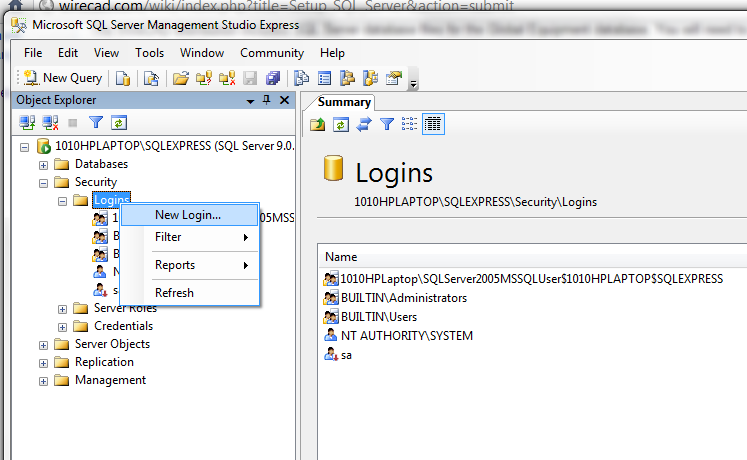Click the Open File folder icon
The image size is (747, 460).
(x=181, y=78)
